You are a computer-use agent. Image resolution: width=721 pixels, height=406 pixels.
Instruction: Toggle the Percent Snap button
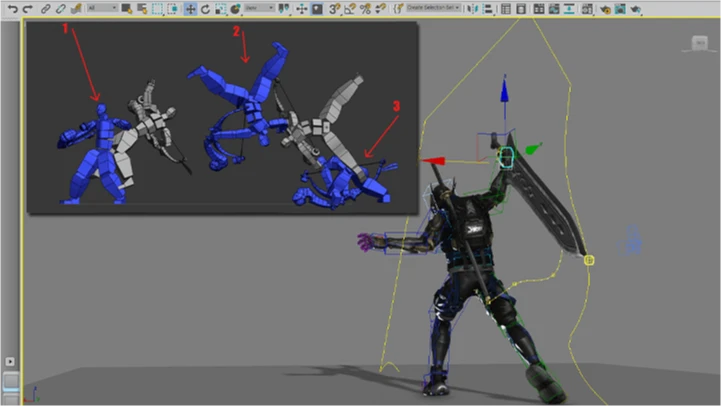[x=365, y=9]
